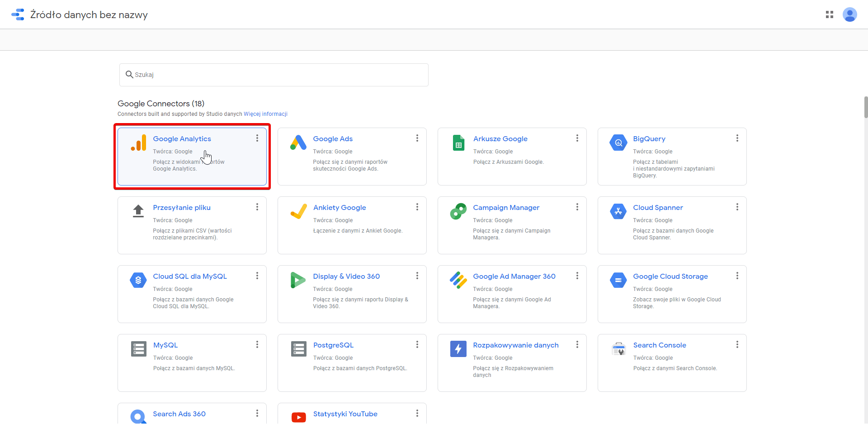
Task: Click the page vertical scrollbar thumb
Action: point(865,107)
